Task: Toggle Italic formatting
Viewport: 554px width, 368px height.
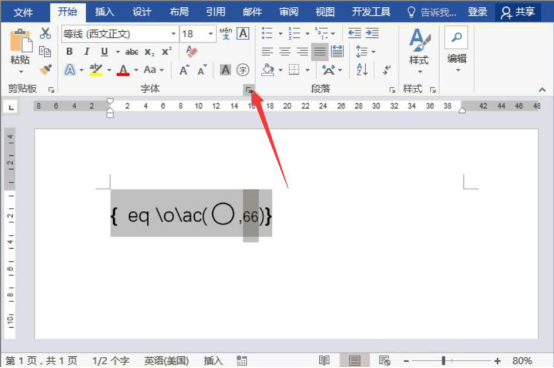Action: pyautogui.click(x=87, y=52)
